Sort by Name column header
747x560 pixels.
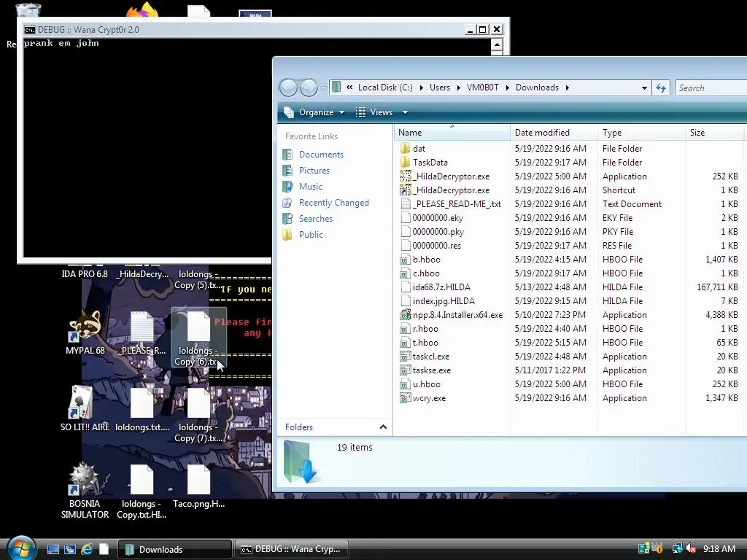(x=452, y=133)
